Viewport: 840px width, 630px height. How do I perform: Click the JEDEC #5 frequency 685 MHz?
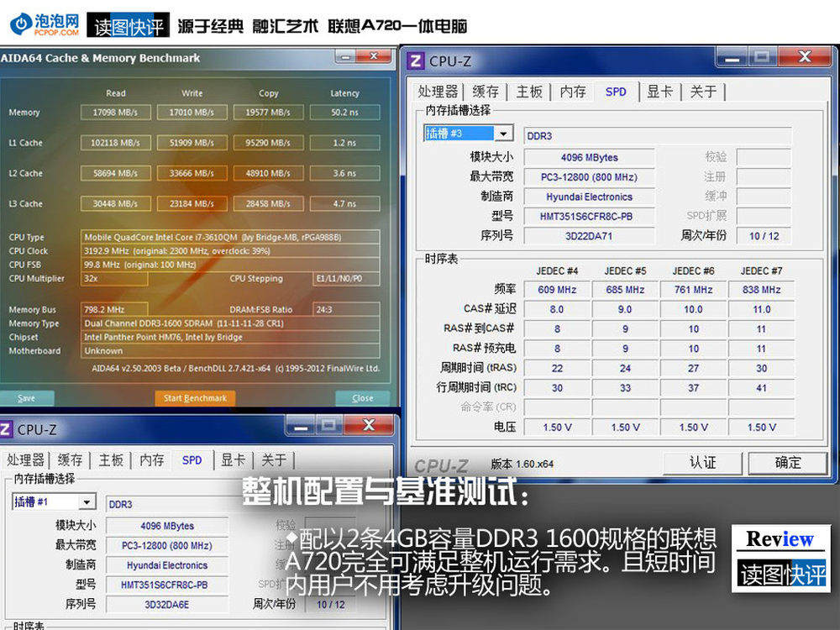click(x=625, y=290)
